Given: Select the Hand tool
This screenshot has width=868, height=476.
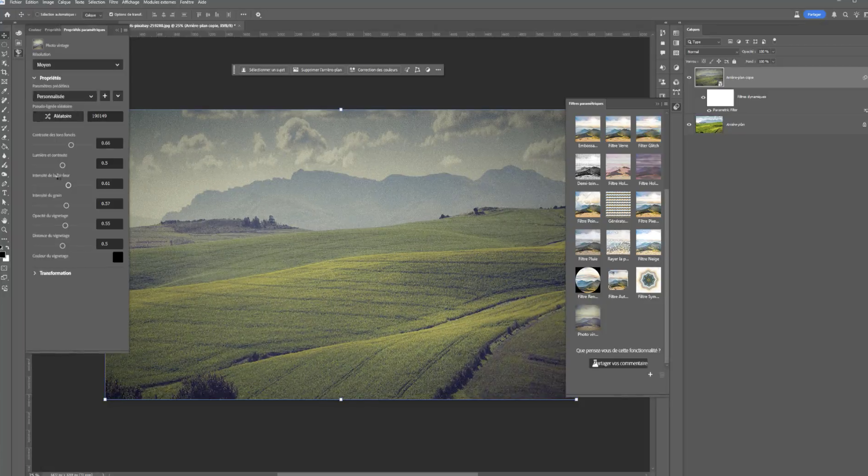Looking at the screenshot, I should click(x=4, y=220).
